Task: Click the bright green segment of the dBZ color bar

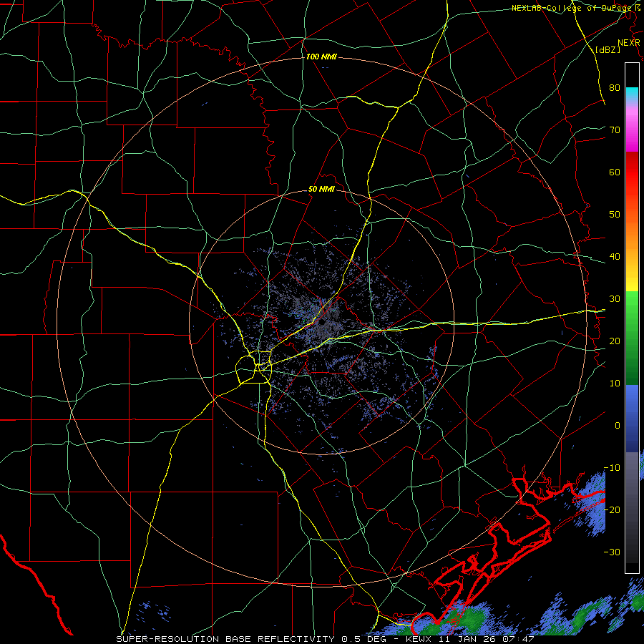Action: (x=632, y=304)
